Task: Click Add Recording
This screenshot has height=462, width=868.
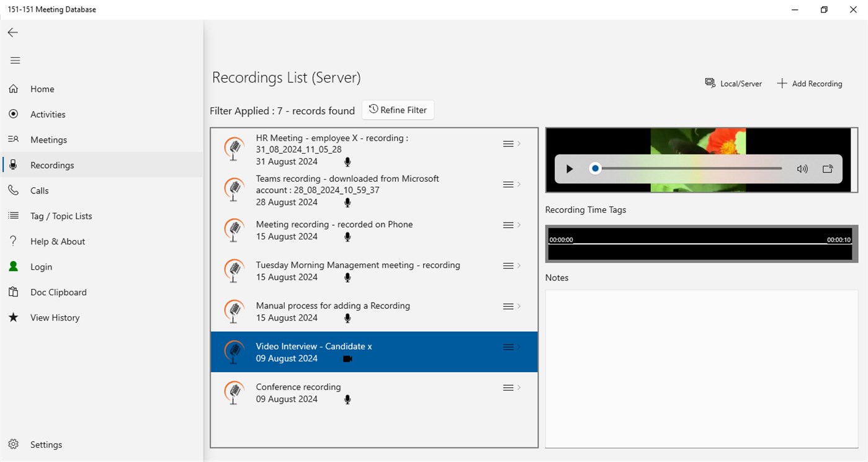Action: (810, 82)
